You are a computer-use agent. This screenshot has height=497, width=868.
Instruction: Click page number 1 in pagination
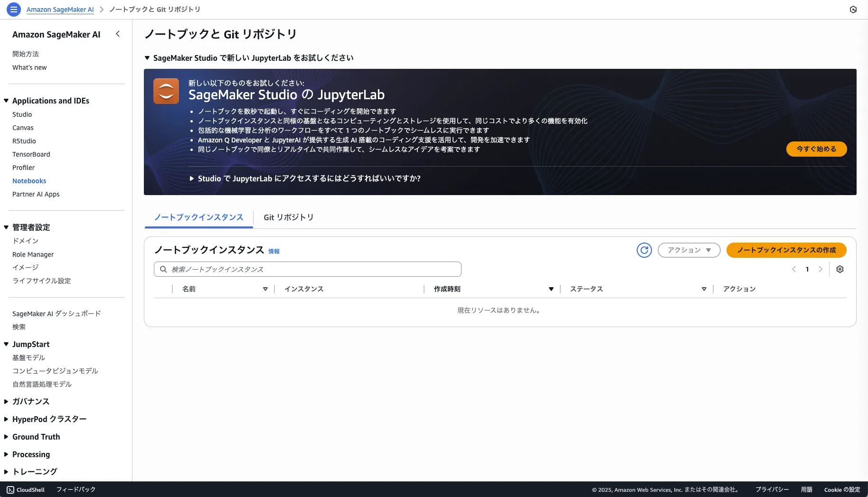click(807, 269)
